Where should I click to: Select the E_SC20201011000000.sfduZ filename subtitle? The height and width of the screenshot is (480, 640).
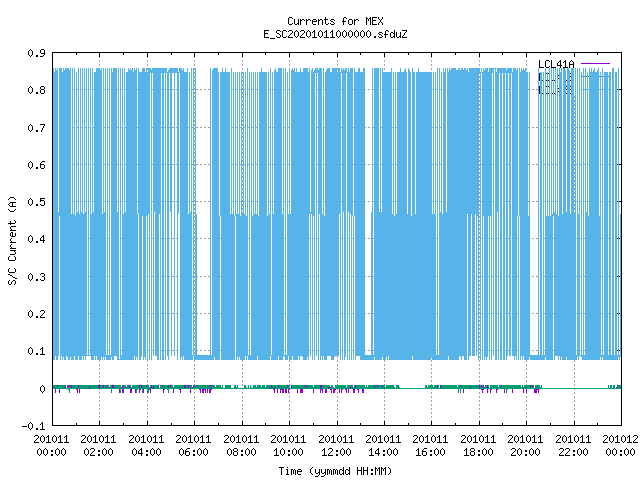[x=335, y=34]
